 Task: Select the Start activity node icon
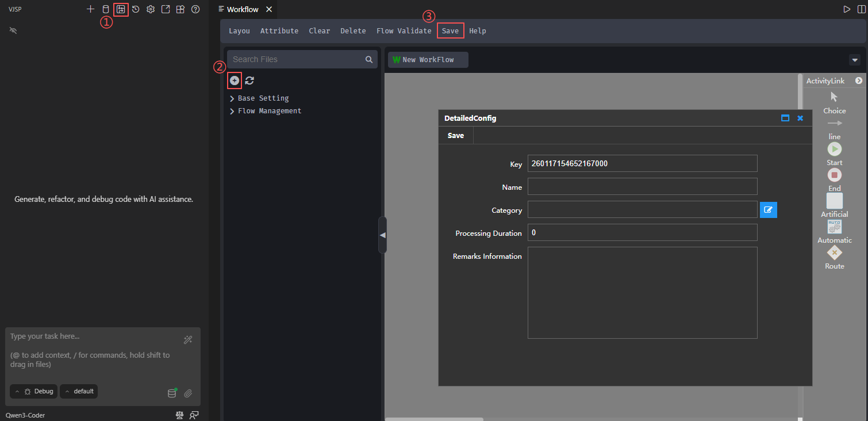click(x=834, y=150)
